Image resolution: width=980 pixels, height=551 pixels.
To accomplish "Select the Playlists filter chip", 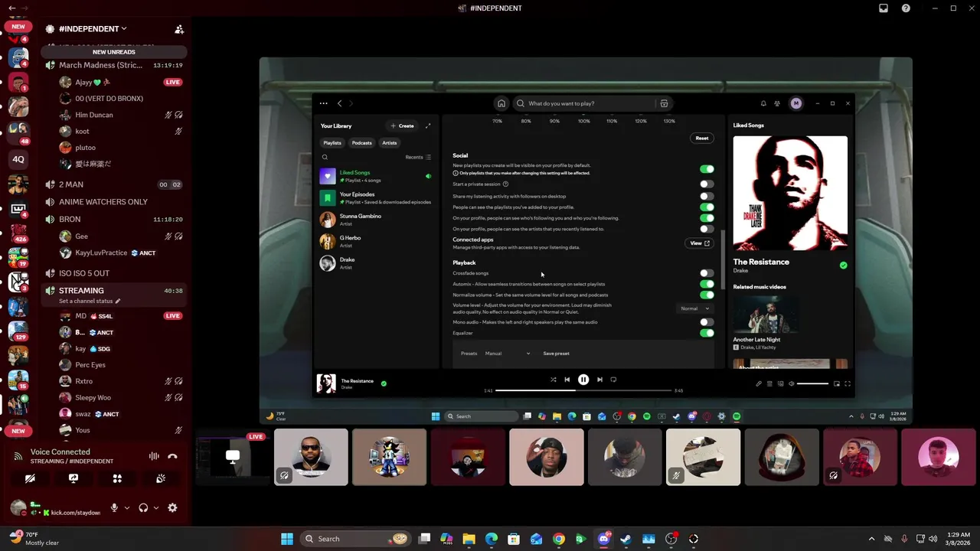I will coord(332,143).
